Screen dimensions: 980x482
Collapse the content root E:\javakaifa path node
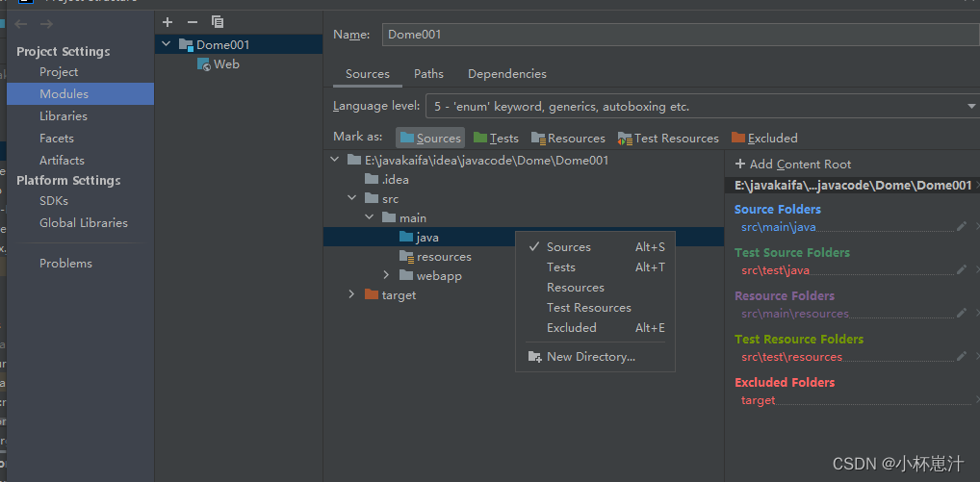[x=335, y=160]
